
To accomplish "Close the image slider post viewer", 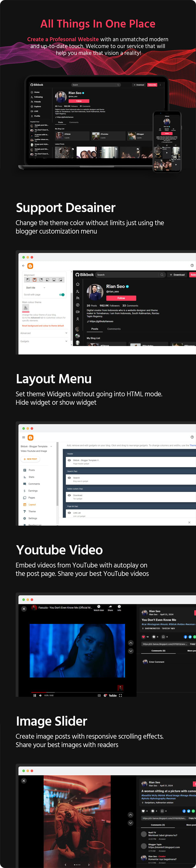I will click(x=24, y=780).
